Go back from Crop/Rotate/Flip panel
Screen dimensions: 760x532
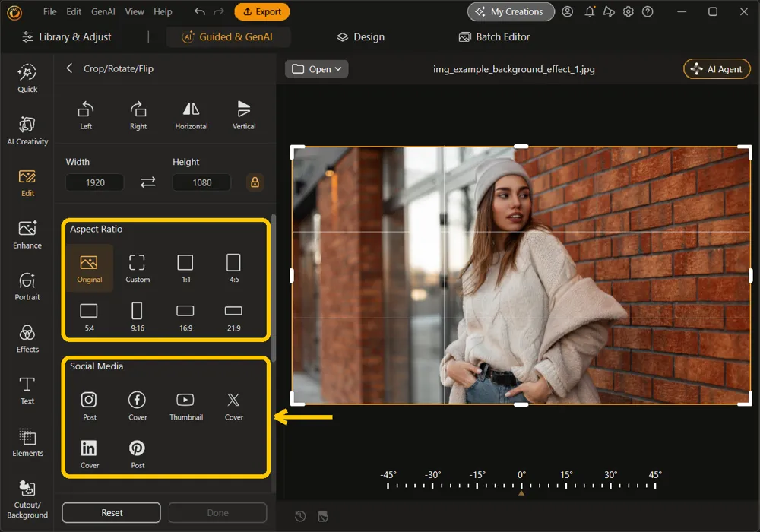(69, 68)
